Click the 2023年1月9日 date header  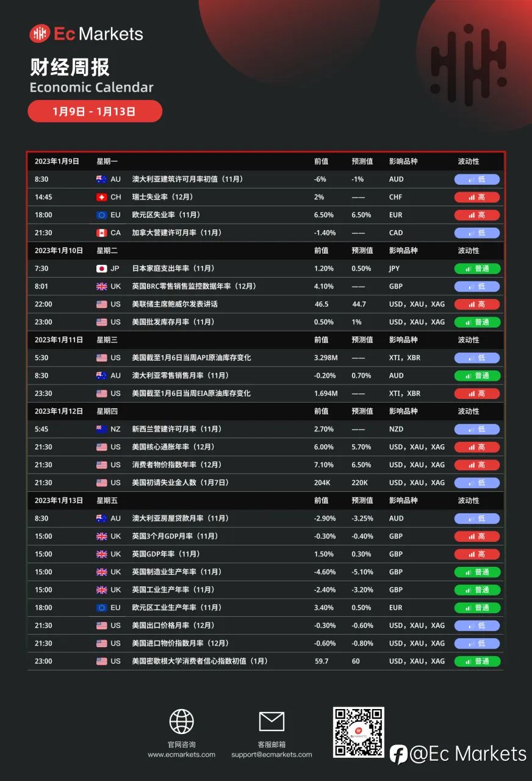click(x=57, y=162)
